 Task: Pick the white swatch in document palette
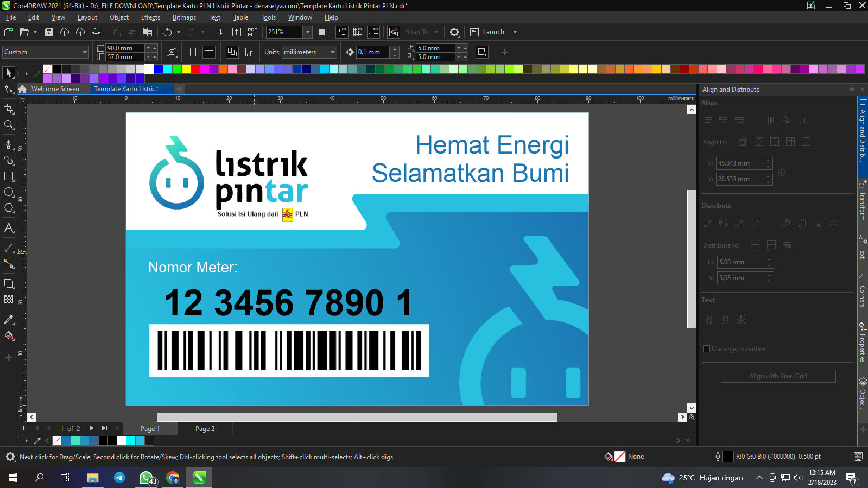click(121, 441)
